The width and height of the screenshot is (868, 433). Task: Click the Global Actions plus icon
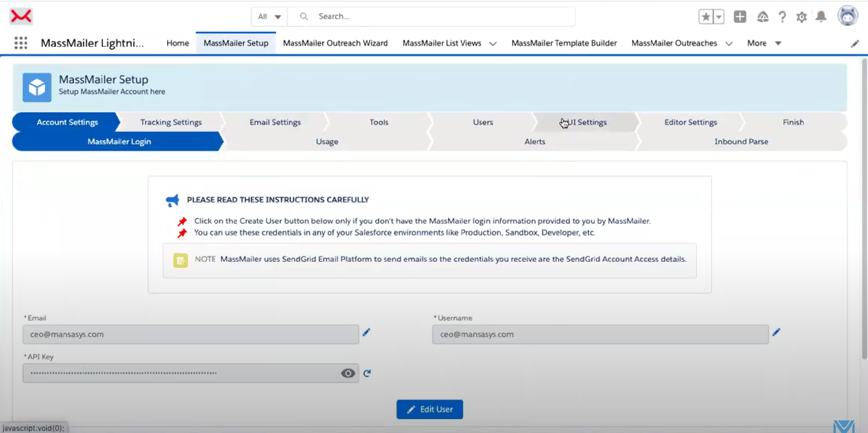coord(740,17)
